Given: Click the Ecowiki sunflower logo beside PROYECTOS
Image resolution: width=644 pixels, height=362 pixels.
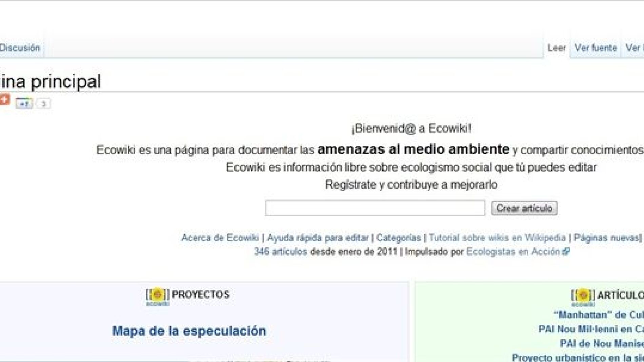Looking at the screenshot, I should click(x=157, y=296).
